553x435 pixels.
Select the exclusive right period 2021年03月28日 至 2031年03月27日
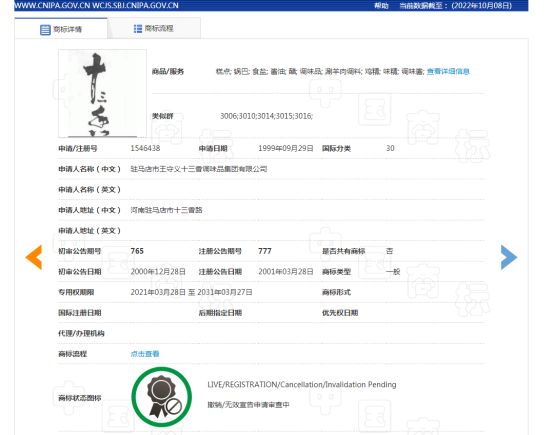192,292
